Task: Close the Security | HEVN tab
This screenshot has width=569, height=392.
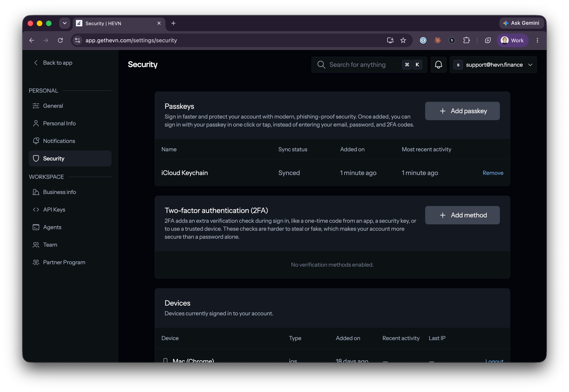Action: [x=159, y=23]
